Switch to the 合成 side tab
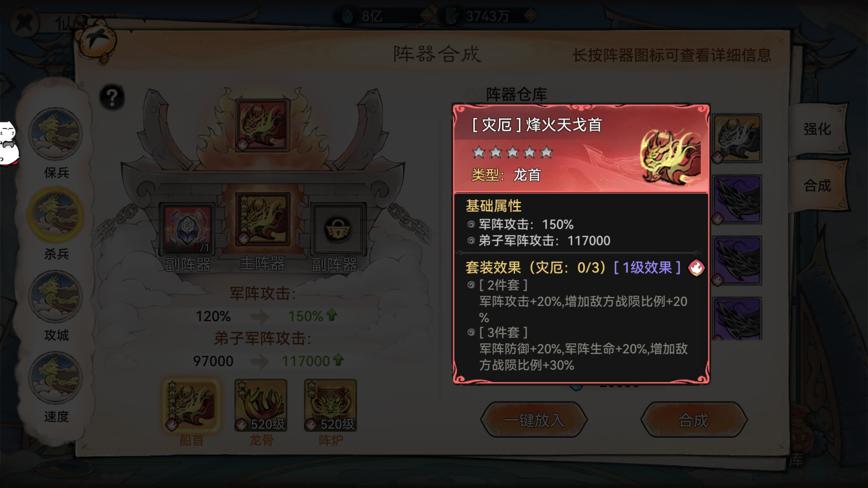This screenshot has height=488, width=868. (x=817, y=185)
